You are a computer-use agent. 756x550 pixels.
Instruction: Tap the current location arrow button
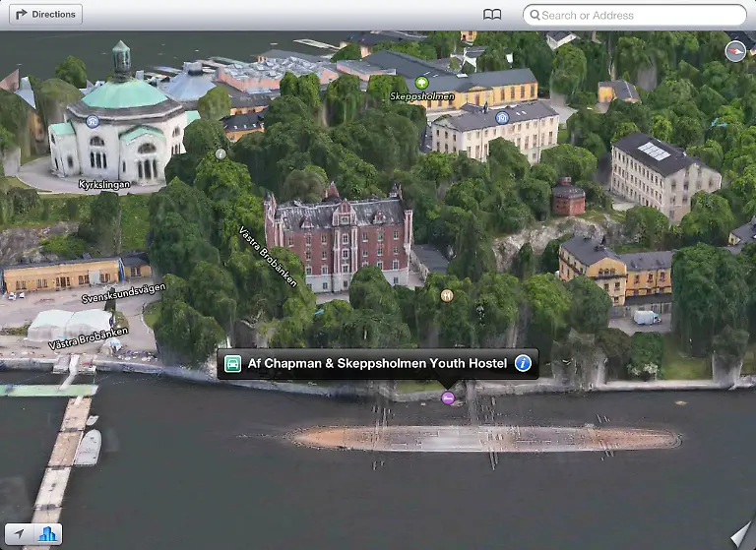tap(19, 533)
